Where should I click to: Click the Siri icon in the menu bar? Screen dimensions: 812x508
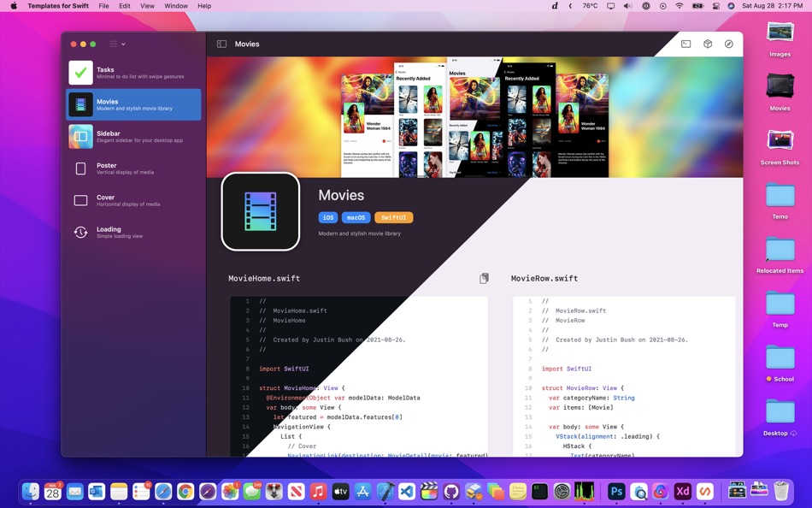click(731, 6)
